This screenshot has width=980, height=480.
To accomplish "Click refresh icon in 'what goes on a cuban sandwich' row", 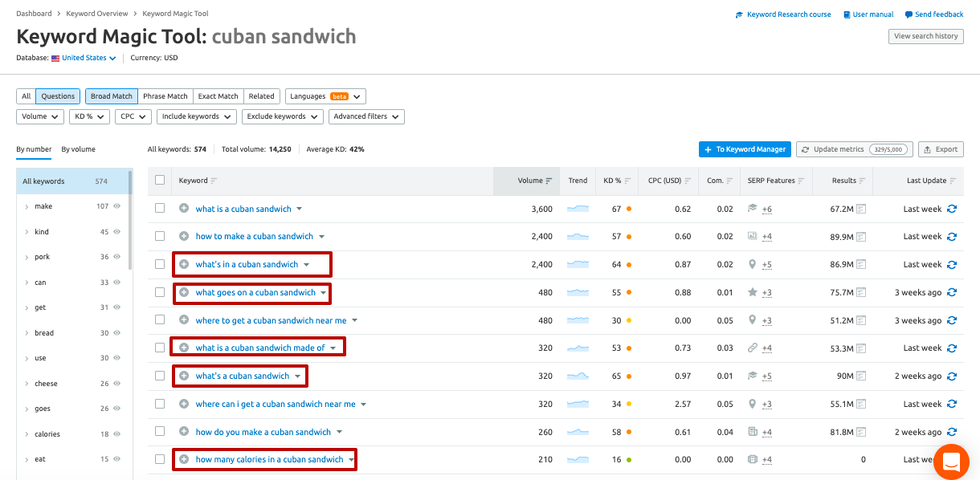I will coord(952,293).
